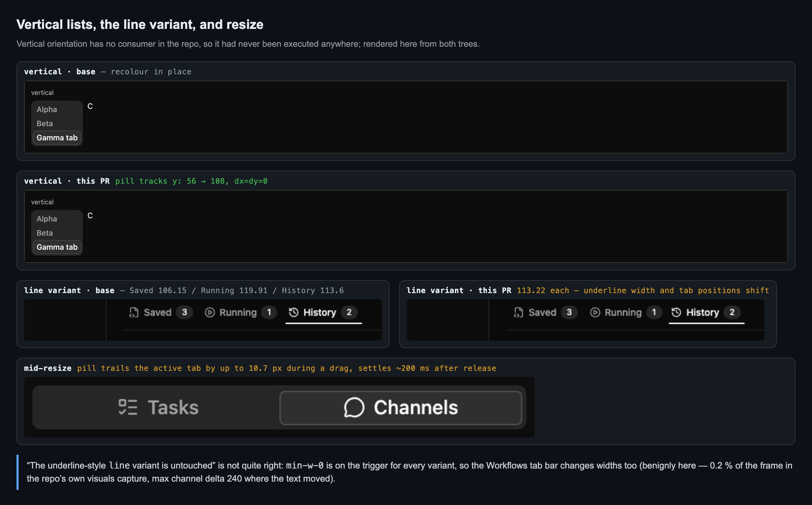
Task: Click the Saved count badge 3 in base panel
Action: pos(184,312)
